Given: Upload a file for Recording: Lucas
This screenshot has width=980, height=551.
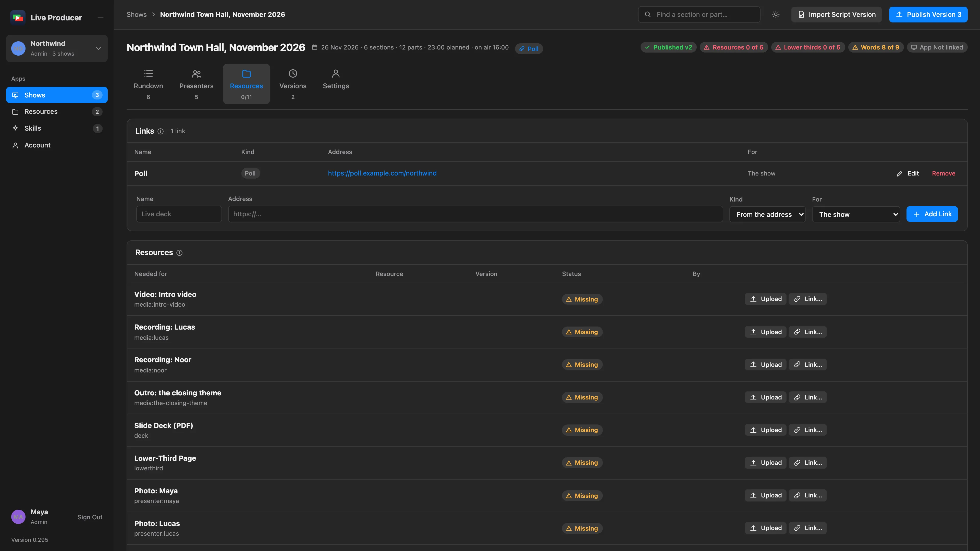Looking at the screenshot, I should pos(765,332).
